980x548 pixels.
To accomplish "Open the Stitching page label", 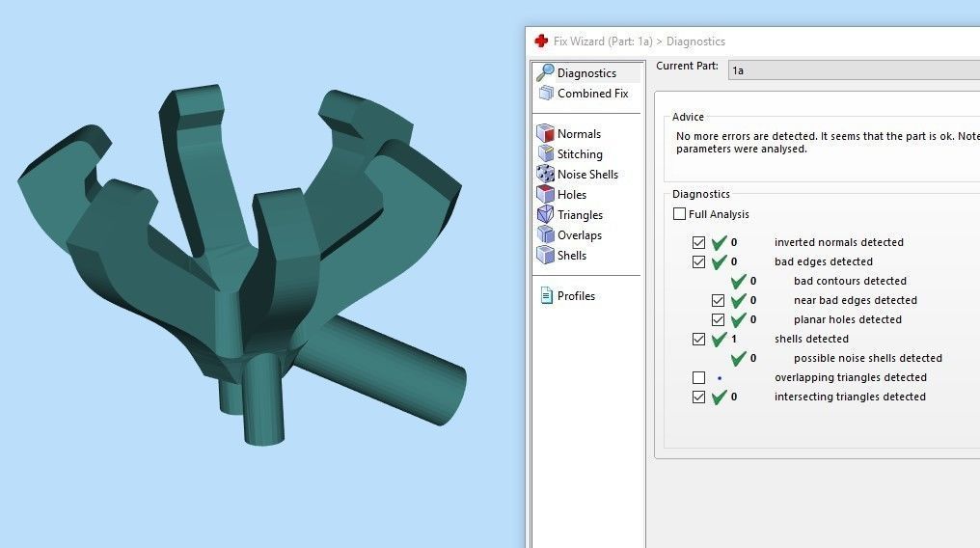I will coord(580,154).
